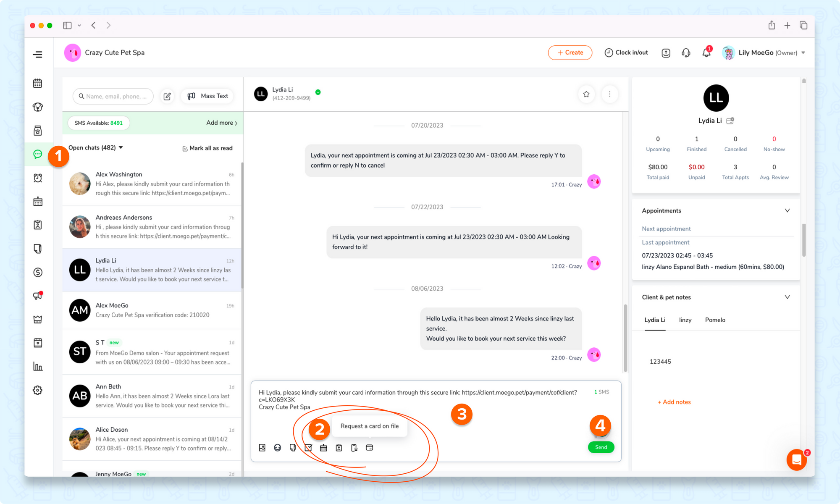840x504 pixels.
Task: Collapse the Client & pet notes section
Action: coord(787,297)
